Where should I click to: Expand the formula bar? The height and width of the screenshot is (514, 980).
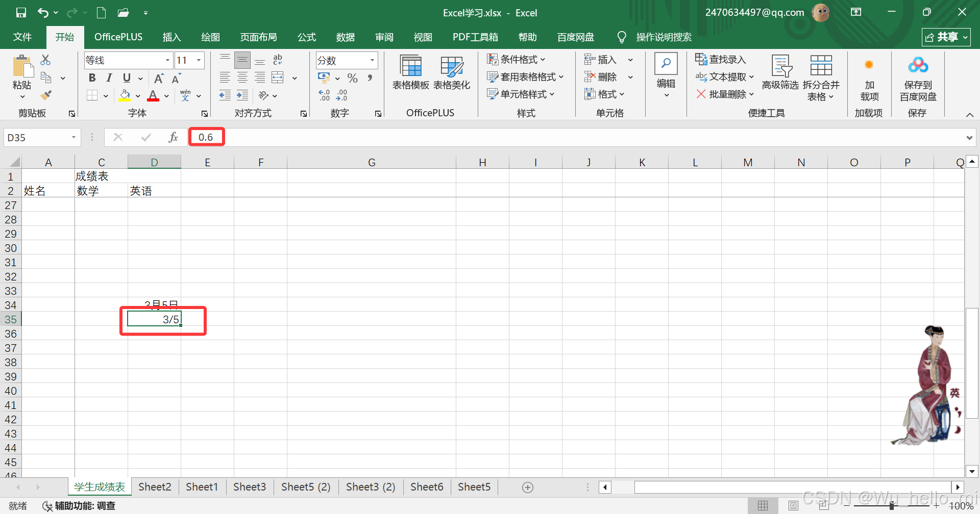point(969,138)
